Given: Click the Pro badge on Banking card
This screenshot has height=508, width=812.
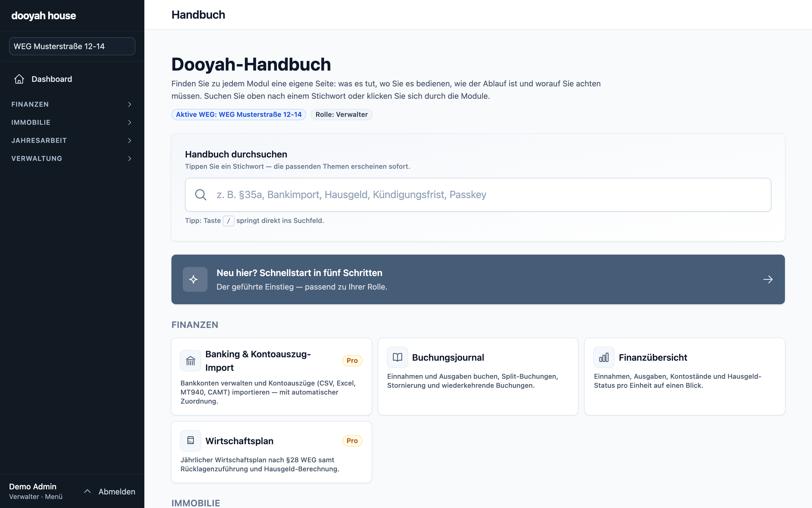Looking at the screenshot, I should pyautogui.click(x=352, y=360).
